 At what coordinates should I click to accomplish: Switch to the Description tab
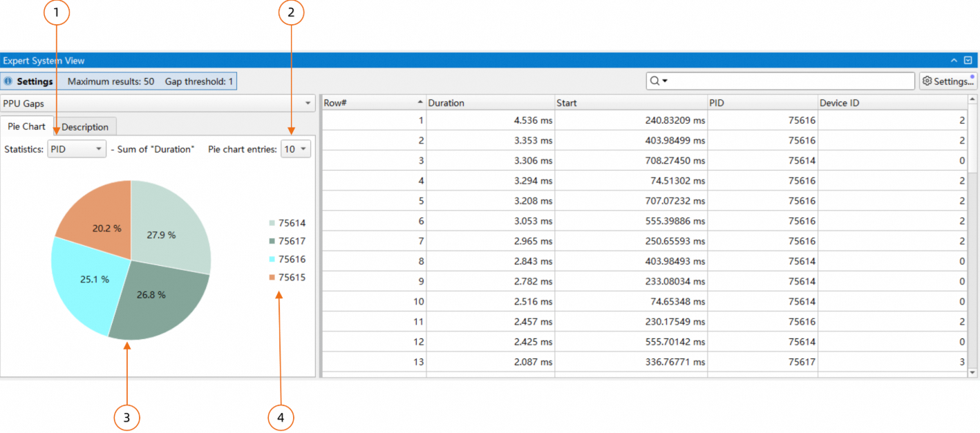click(85, 127)
